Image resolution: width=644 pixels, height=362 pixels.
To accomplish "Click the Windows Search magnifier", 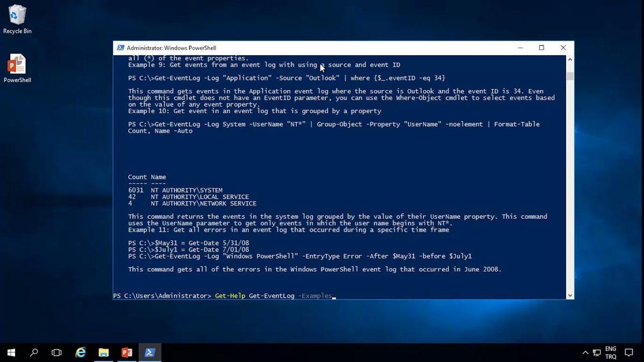I will coord(33,352).
